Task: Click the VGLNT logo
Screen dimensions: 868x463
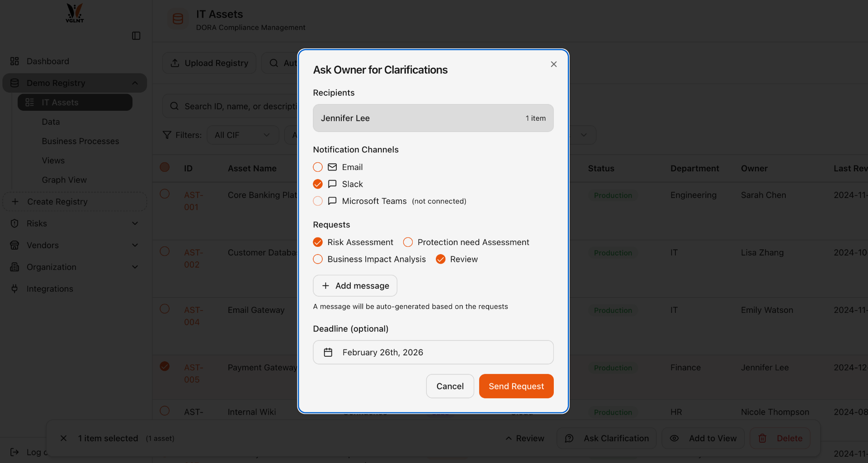Action: click(74, 13)
